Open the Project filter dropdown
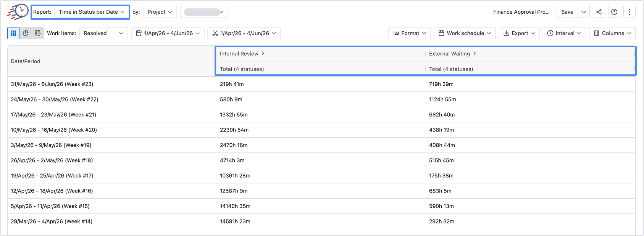The height and width of the screenshot is (236, 644). tap(160, 12)
